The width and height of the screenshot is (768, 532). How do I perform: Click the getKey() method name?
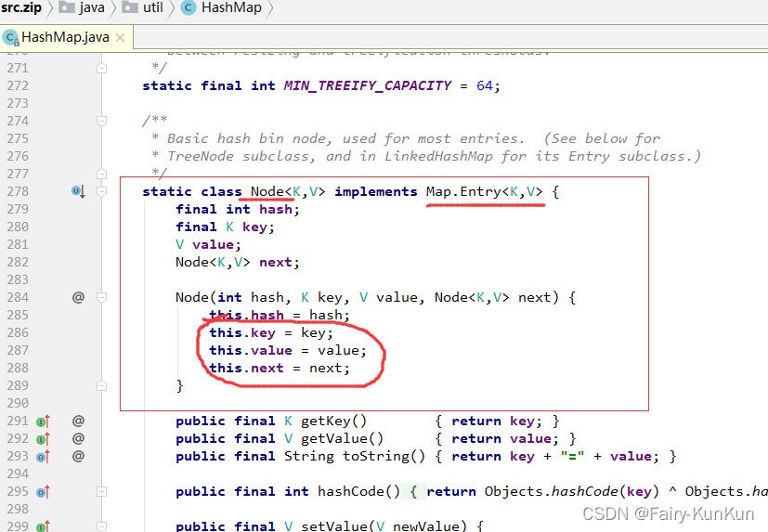333,421
